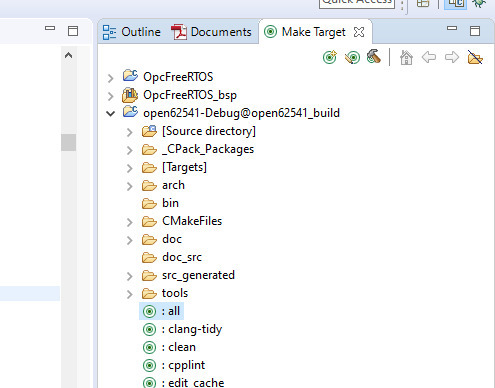Click the New Make Target icon
The image size is (495, 388).
coord(330,57)
